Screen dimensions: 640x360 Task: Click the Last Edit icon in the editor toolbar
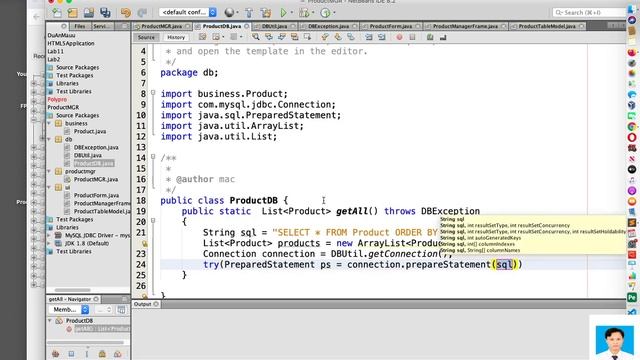pos(202,37)
